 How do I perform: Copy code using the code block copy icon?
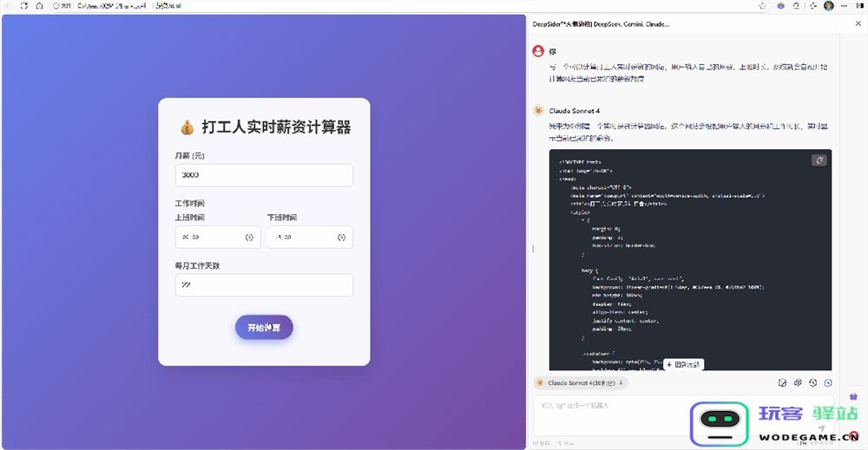(x=819, y=160)
